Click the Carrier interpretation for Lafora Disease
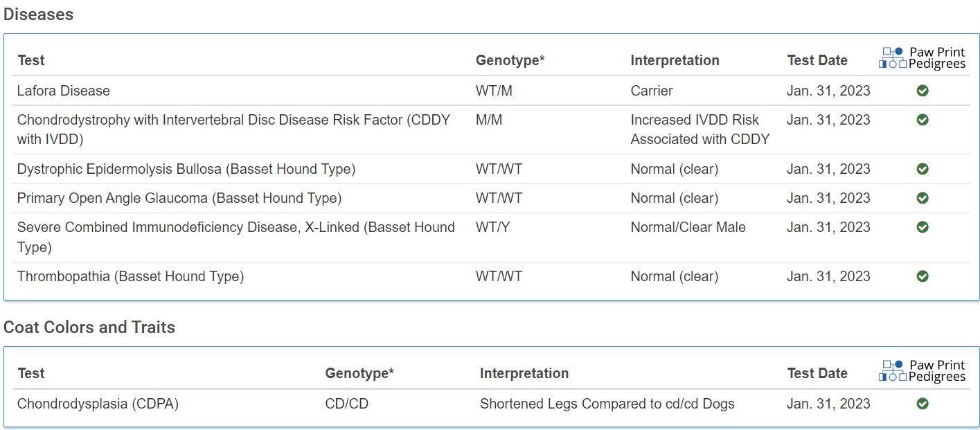This screenshot has height=430, width=980. [652, 91]
